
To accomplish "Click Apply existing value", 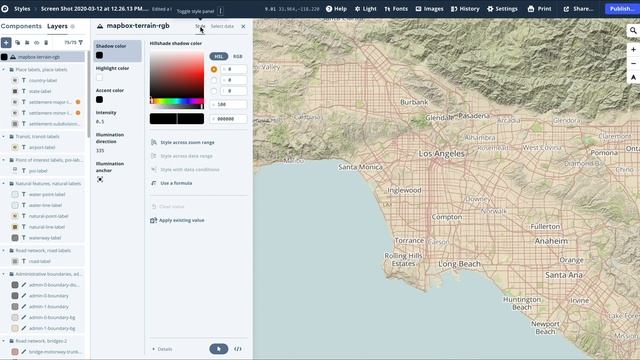I will click(178, 220).
